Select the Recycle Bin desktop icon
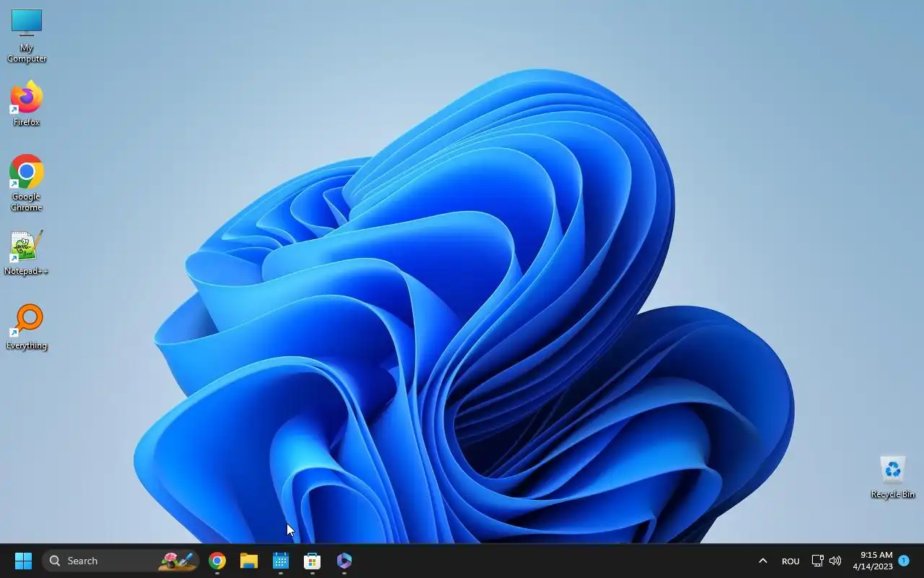The height and width of the screenshot is (578, 924). [893, 477]
